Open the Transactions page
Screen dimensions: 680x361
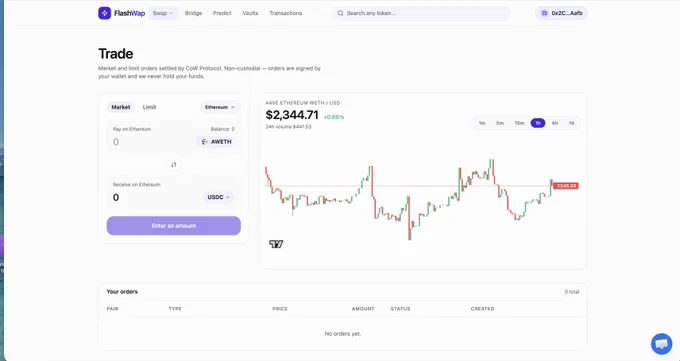click(x=285, y=13)
